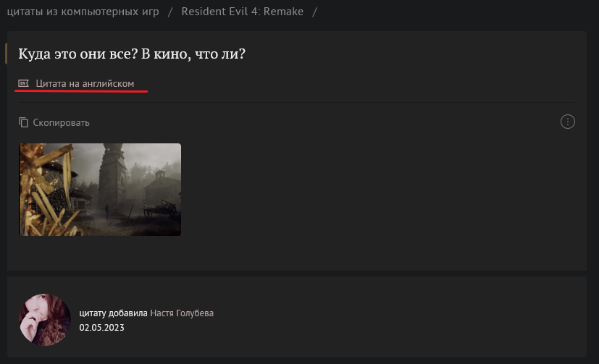599x364 pixels.
Task: Click the brown accent bar beside the quote
Action: tap(6, 54)
